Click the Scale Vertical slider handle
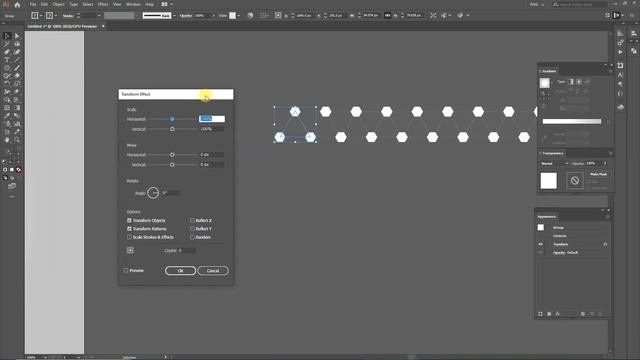 pos(172,129)
